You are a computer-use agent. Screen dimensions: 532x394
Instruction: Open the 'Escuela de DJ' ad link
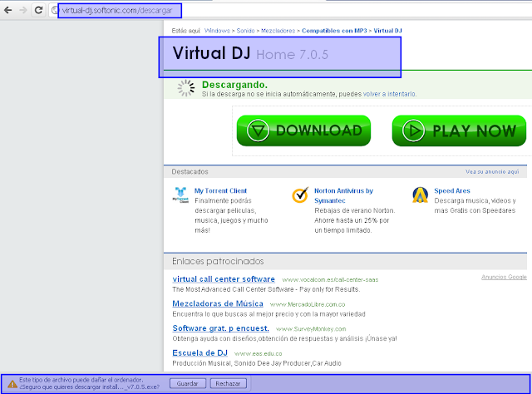pos(199,353)
